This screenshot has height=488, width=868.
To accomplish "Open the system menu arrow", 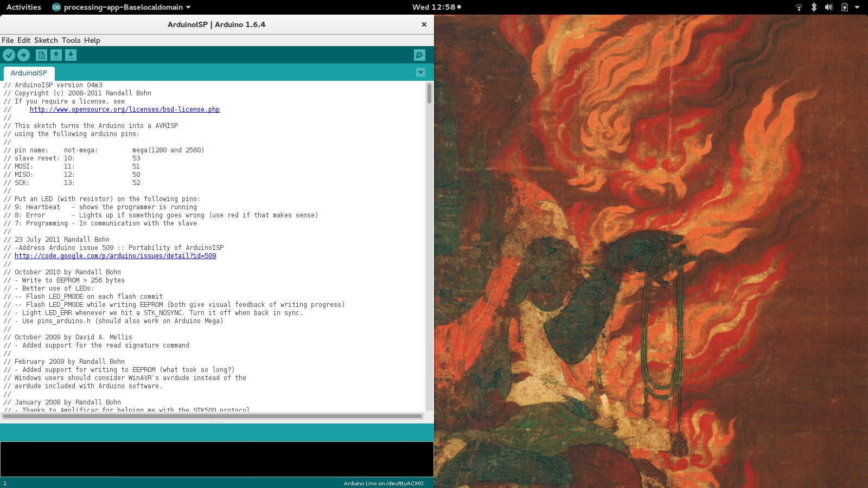I will pyautogui.click(x=857, y=7).
